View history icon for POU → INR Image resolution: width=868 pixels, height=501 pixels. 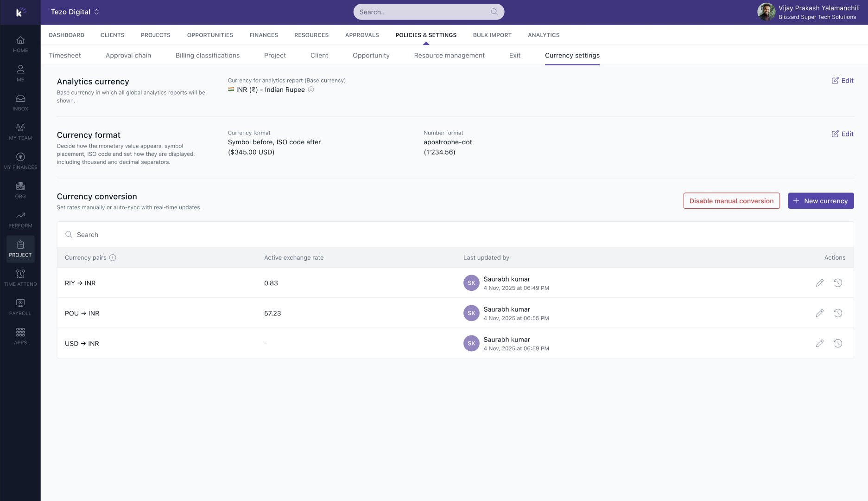coord(837,313)
